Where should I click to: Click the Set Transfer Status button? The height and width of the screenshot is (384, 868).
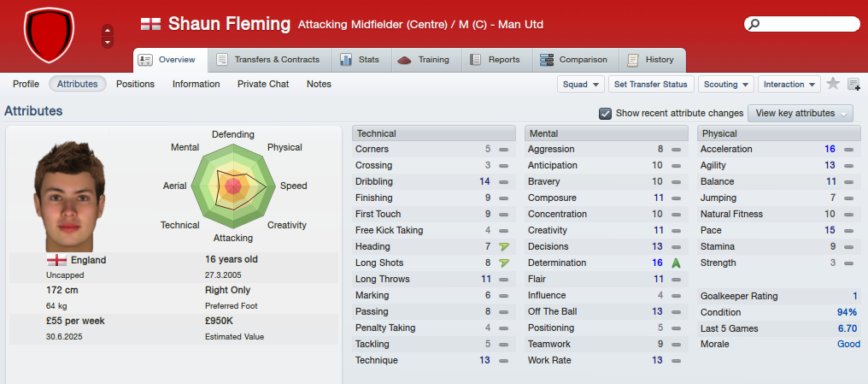pos(651,84)
